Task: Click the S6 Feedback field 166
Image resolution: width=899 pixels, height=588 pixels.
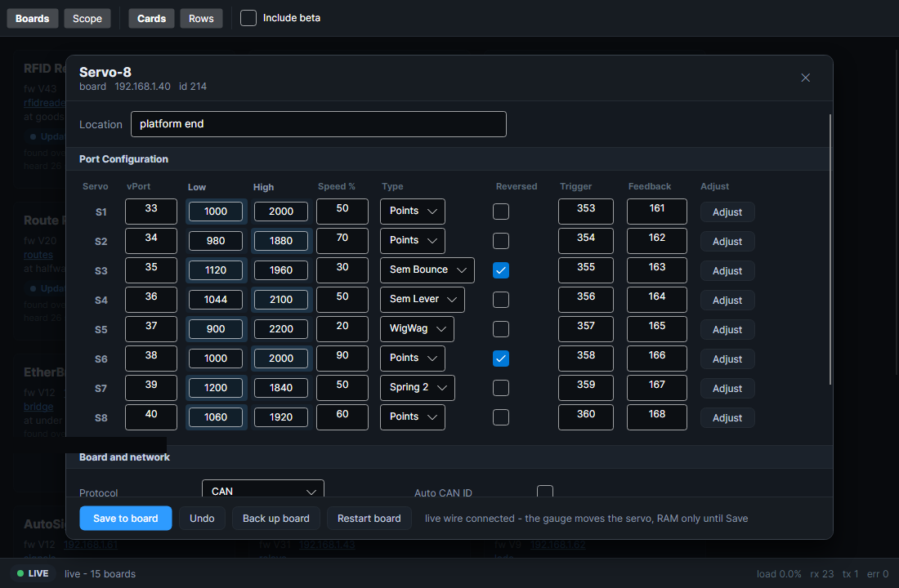Action: [x=656, y=359]
